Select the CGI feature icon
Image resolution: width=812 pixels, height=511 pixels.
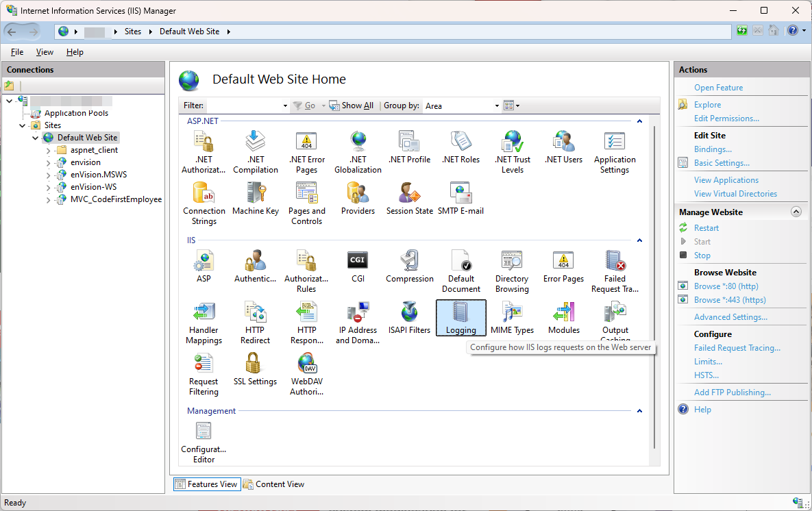click(358, 266)
